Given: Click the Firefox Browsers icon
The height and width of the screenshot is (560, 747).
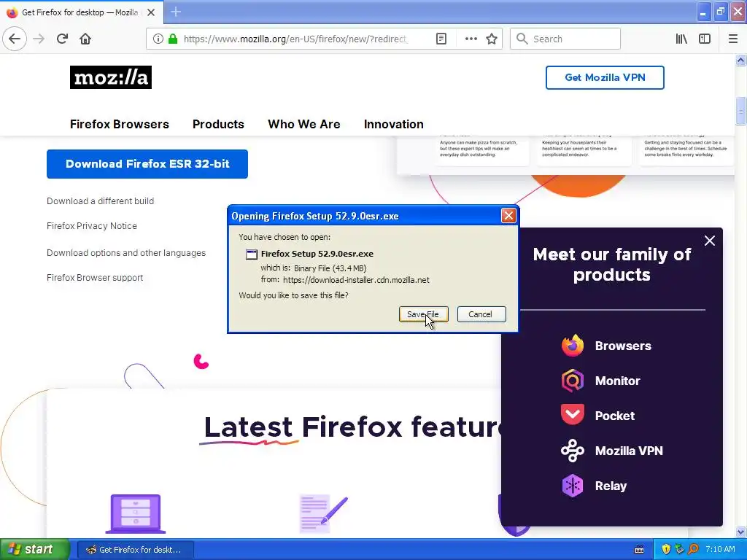Looking at the screenshot, I should coord(572,346).
